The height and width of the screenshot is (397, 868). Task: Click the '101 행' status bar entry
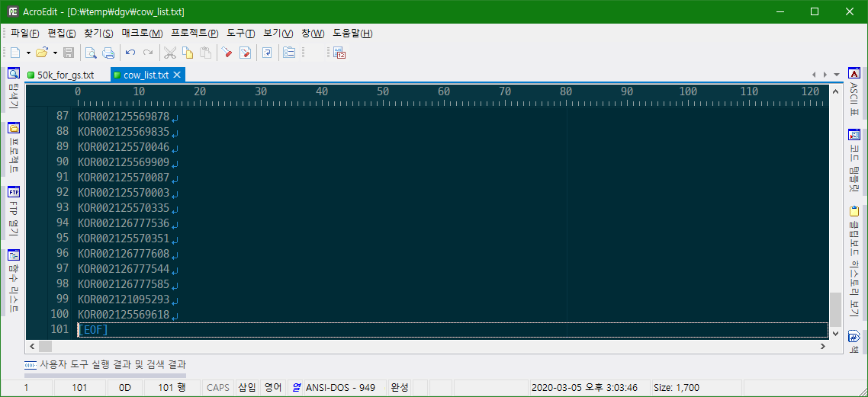coord(172,388)
